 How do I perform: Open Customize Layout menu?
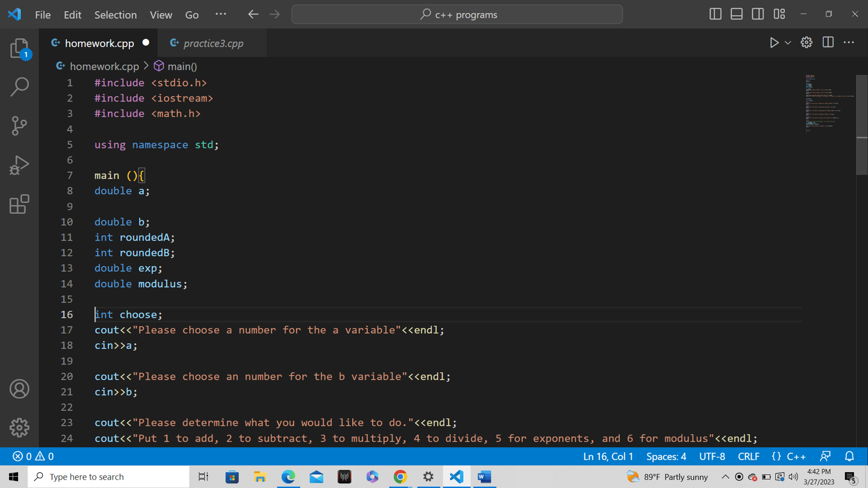(x=779, y=14)
